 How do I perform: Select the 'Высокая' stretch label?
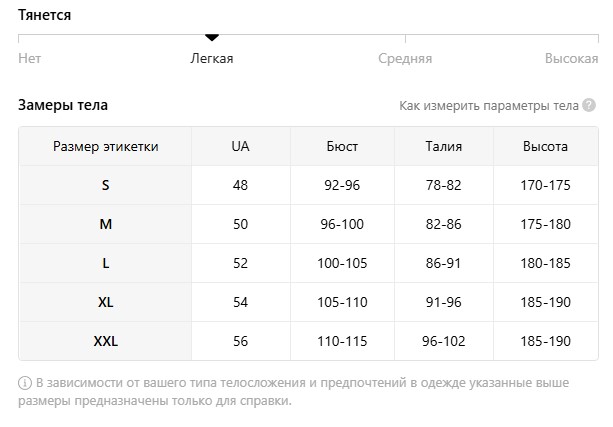coord(572,59)
